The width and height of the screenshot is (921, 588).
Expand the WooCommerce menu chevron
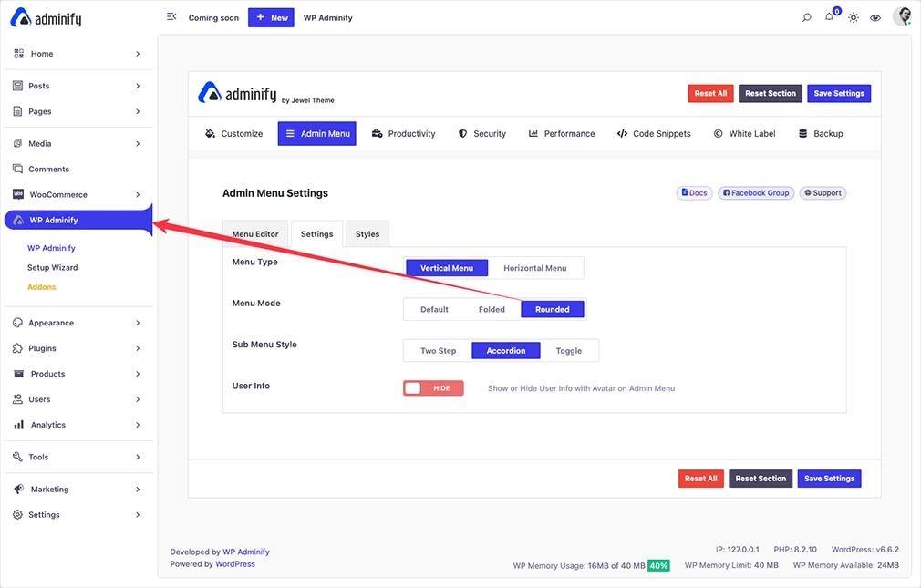coord(138,194)
